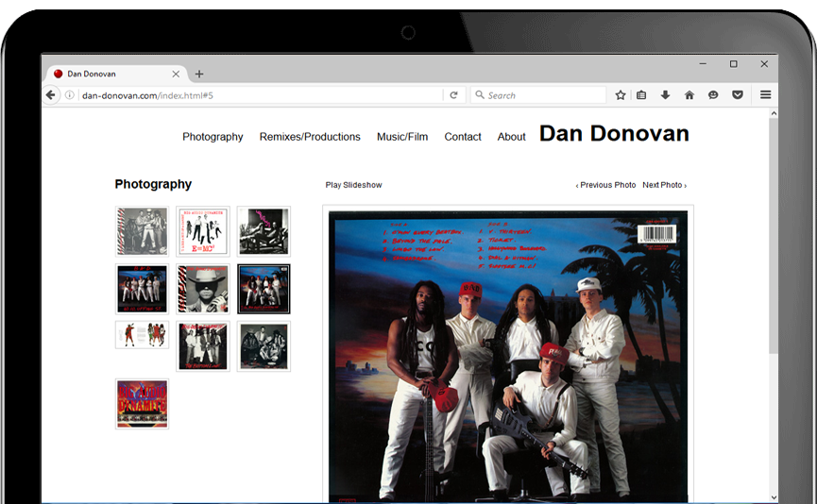Viewport: 817px width, 504px height.
Task: Open the hamburger menu
Action: pyautogui.click(x=766, y=95)
